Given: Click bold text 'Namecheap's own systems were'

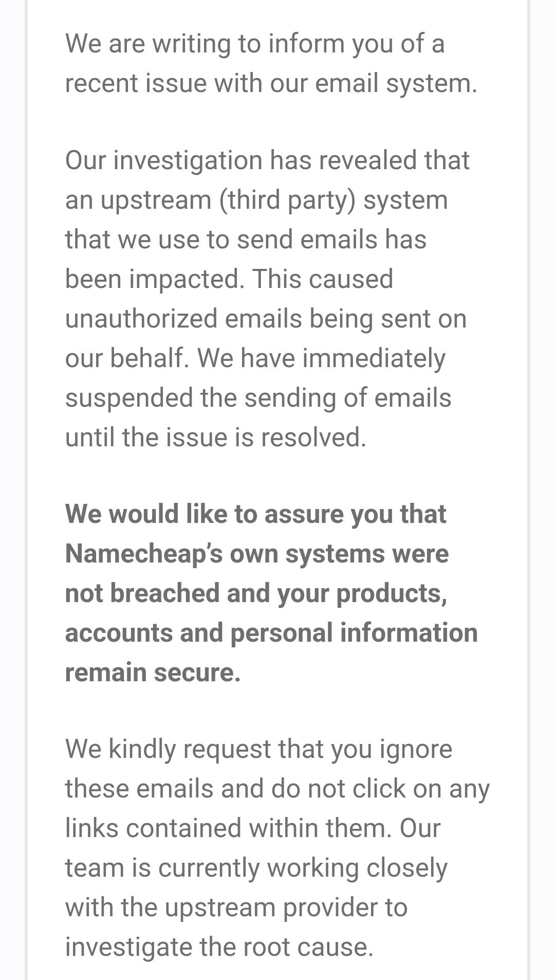Looking at the screenshot, I should coord(257,554).
